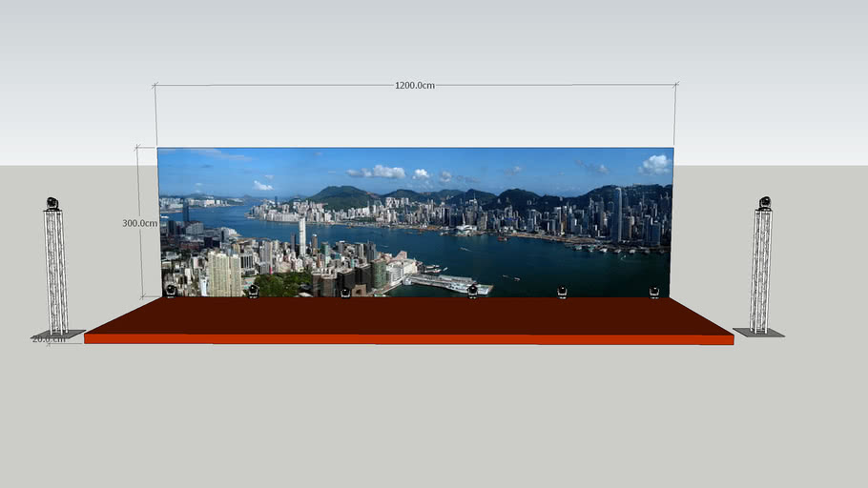The height and width of the screenshot is (488, 868).
Task: Click the green mountain peak in the backdrop
Action: click(341, 193)
